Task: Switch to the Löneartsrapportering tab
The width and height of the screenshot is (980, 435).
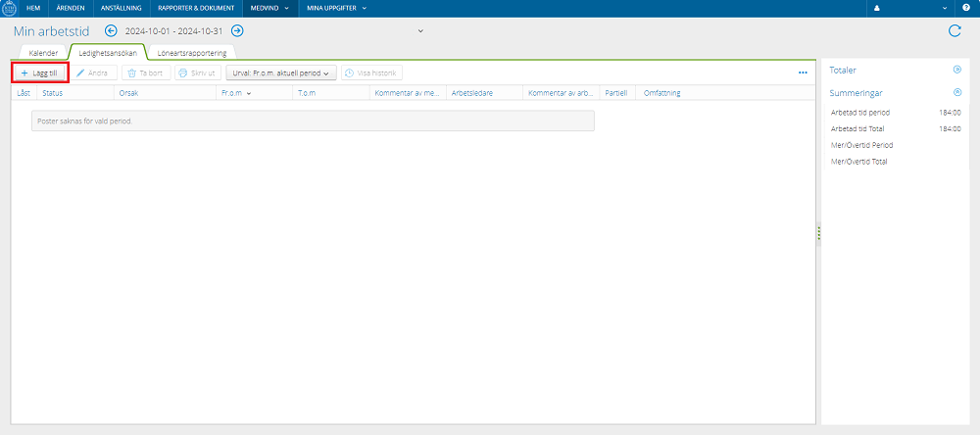Action: [x=191, y=53]
